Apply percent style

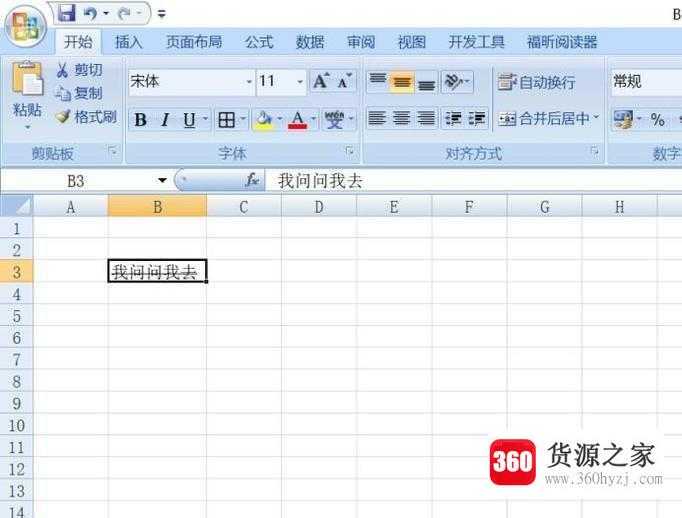point(658,119)
